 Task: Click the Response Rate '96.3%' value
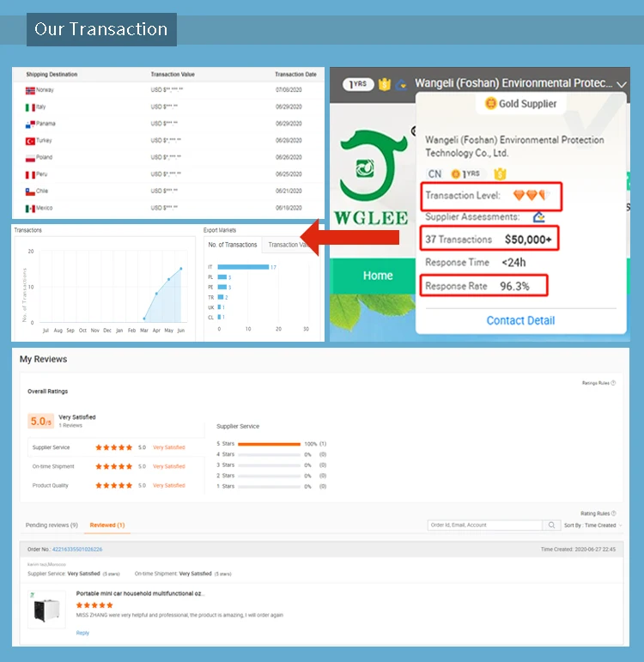coord(514,286)
